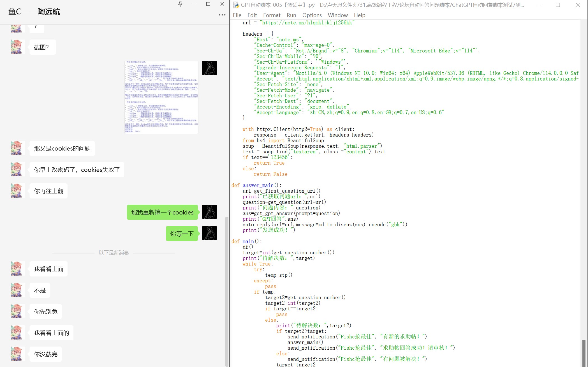Open the Edit menu in IDLE
Viewport: 588px width, 367px height.
click(252, 15)
